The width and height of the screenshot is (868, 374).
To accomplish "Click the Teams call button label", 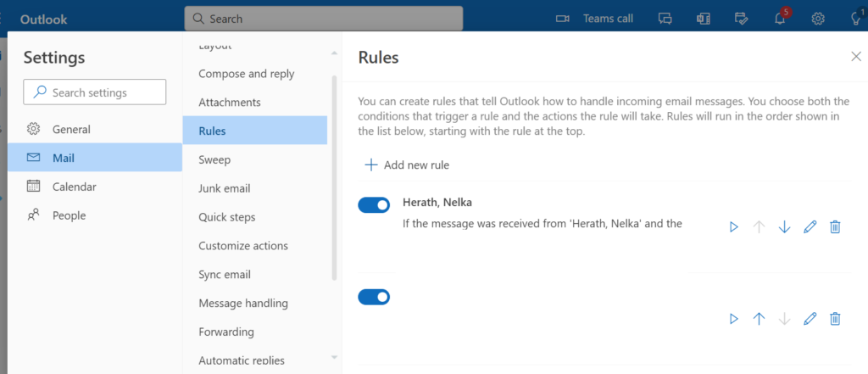I will point(608,19).
